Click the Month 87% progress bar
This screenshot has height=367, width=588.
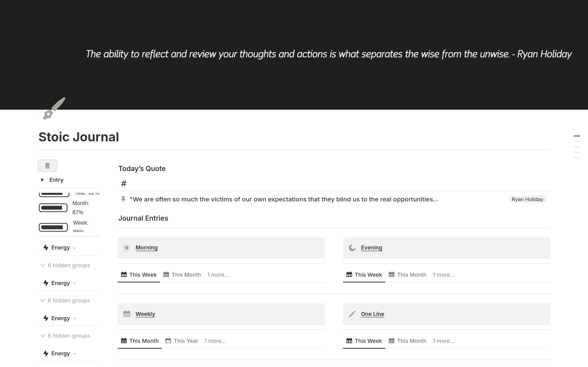tap(53, 208)
